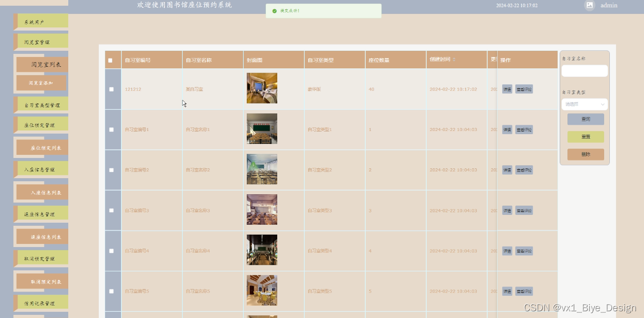Click the 删除 delete button
The height and width of the screenshot is (318, 644).
586,154
